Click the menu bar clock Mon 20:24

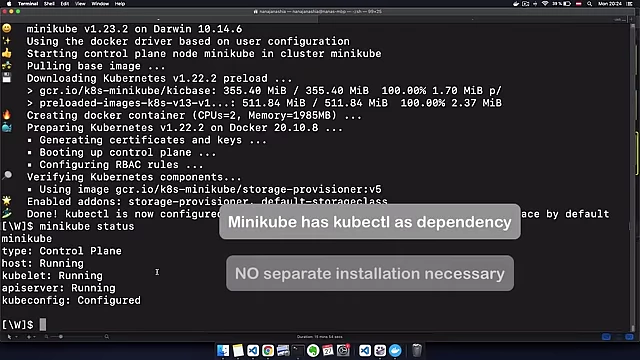(x=610, y=4)
